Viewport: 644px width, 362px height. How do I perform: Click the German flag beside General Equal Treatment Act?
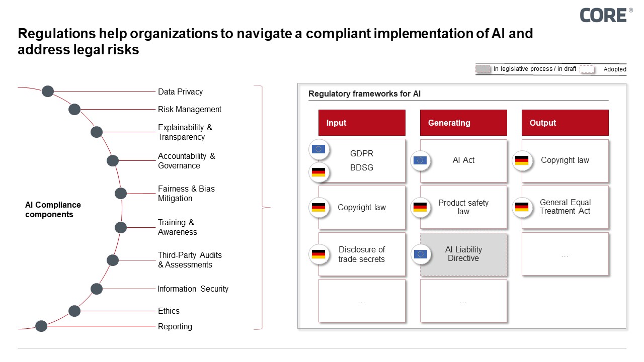click(522, 207)
